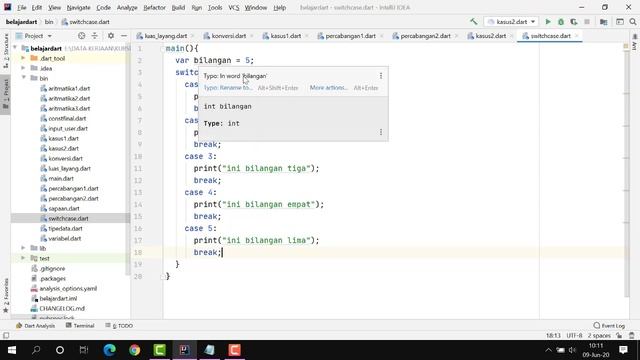Toggle tool window bars icon at bottom-left

click(6, 336)
